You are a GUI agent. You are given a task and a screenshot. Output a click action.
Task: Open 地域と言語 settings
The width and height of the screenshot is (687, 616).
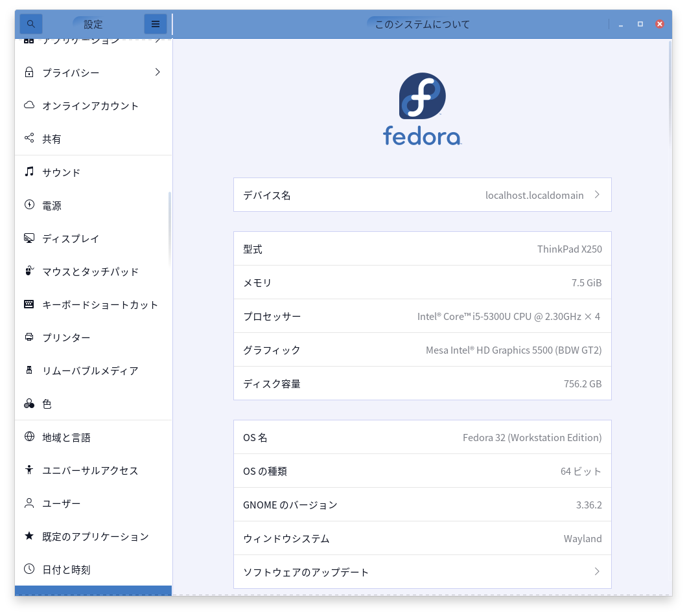coord(93,437)
